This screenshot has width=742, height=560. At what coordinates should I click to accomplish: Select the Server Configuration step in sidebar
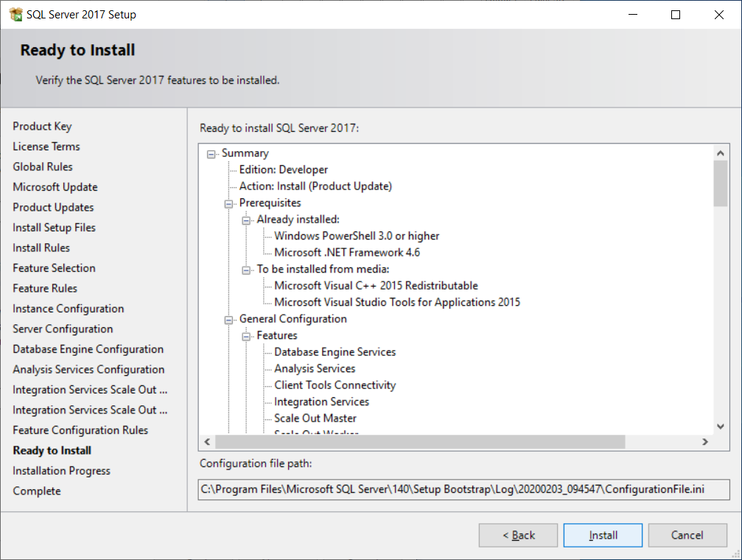(x=63, y=329)
